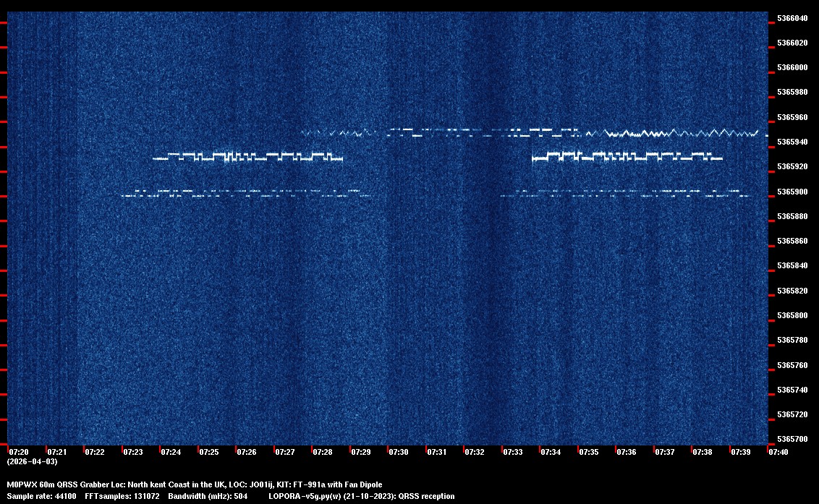The image size is (819, 504).
Task: Click the LOPORA-v5g.py QRSS reception text
Action: coord(361,496)
